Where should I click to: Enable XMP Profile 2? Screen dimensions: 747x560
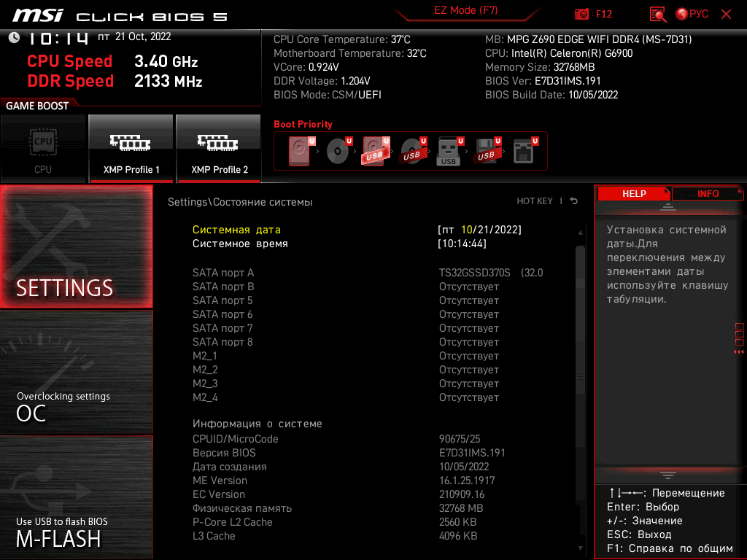pyautogui.click(x=219, y=149)
